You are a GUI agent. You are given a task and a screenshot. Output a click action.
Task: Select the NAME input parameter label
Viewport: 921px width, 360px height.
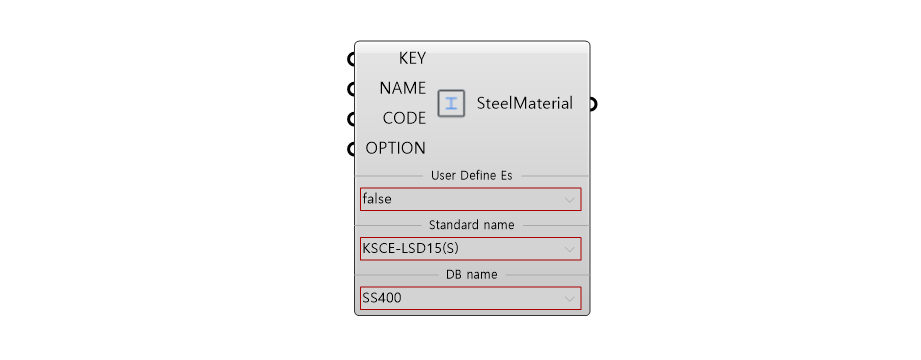(x=403, y=88)
